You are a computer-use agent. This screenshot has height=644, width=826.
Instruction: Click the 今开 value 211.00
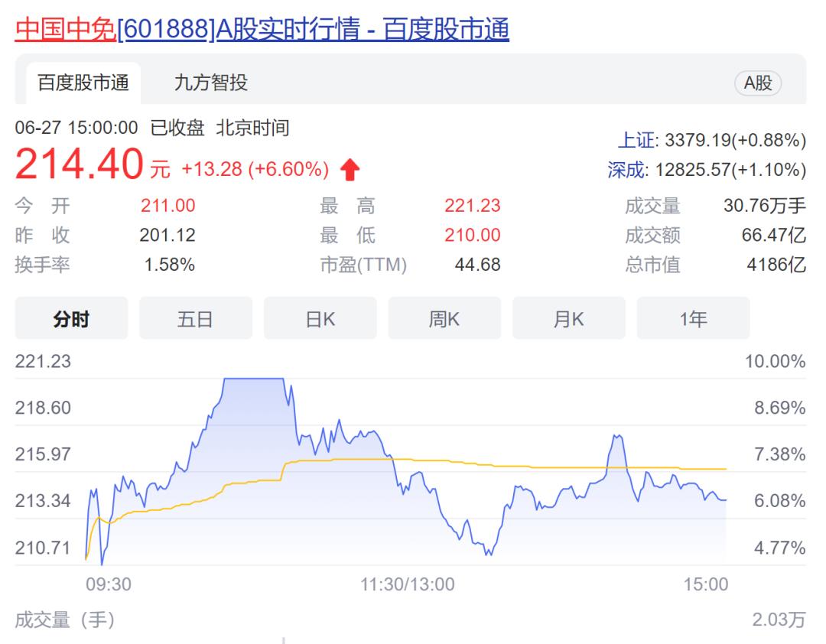(x=167, y=206)
